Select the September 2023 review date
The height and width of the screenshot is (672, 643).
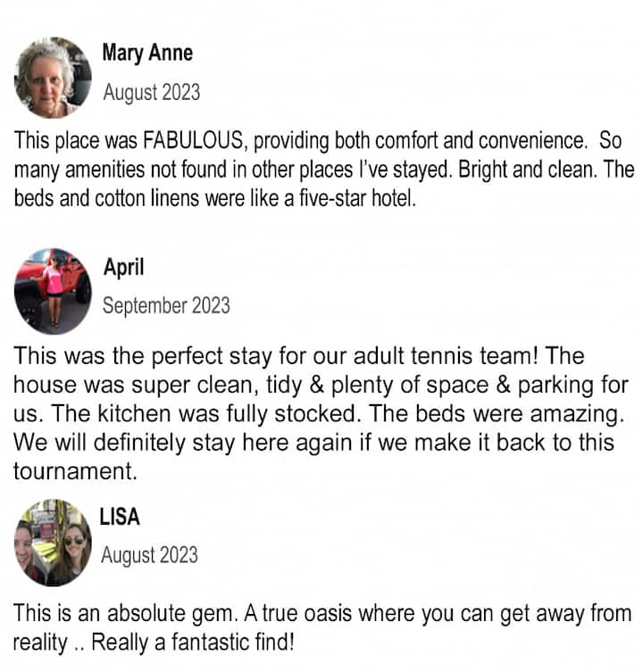click(x=166, y=305)
